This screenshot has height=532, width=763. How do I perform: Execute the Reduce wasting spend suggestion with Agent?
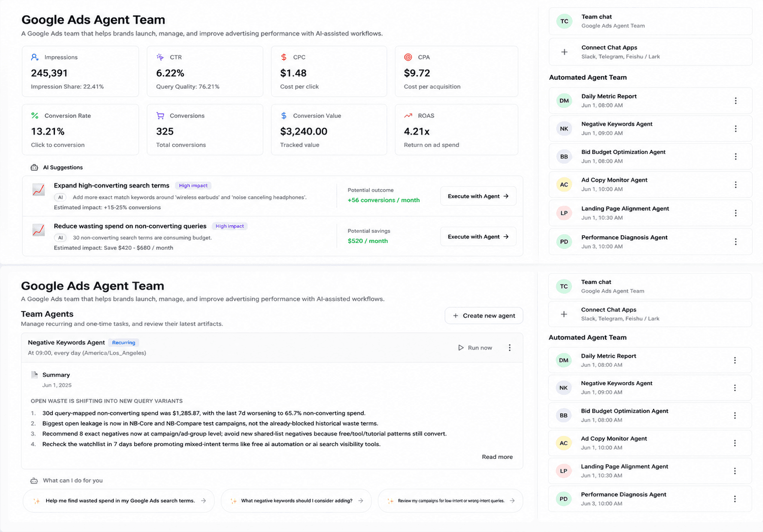[478, 237]
